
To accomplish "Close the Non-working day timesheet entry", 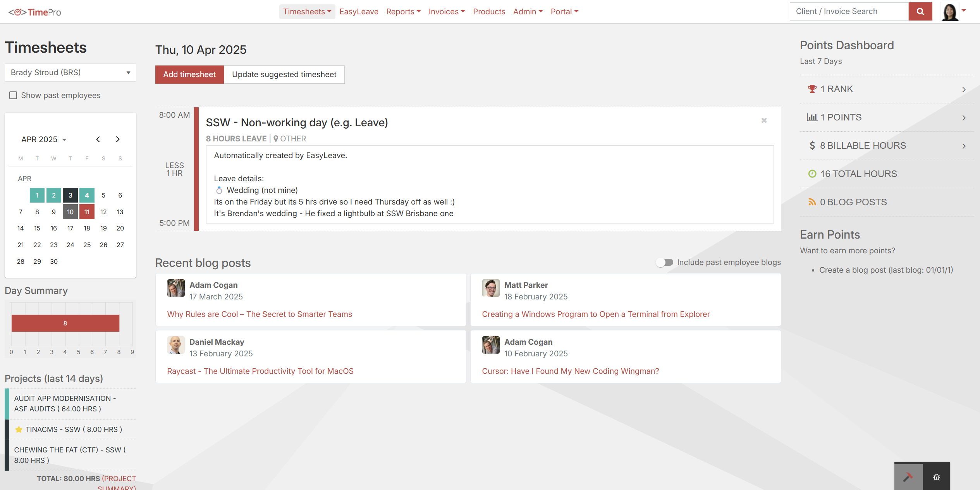I will pyautogui.click(x=764, y=120).
